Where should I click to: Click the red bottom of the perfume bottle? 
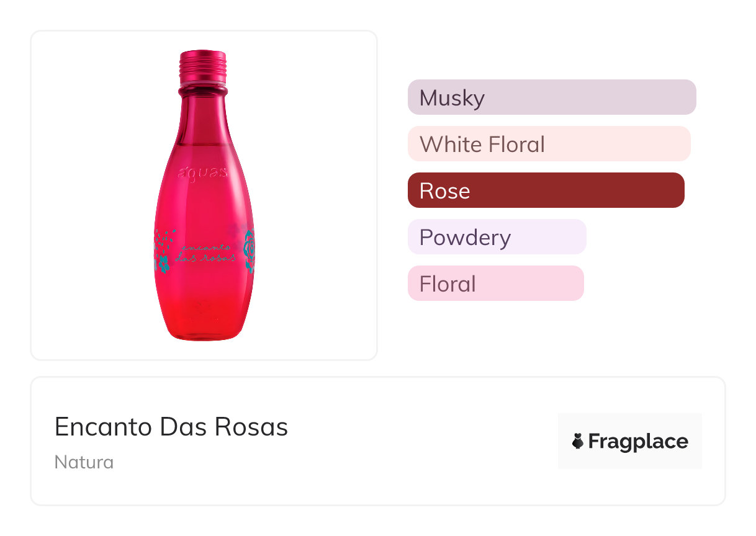204,326
